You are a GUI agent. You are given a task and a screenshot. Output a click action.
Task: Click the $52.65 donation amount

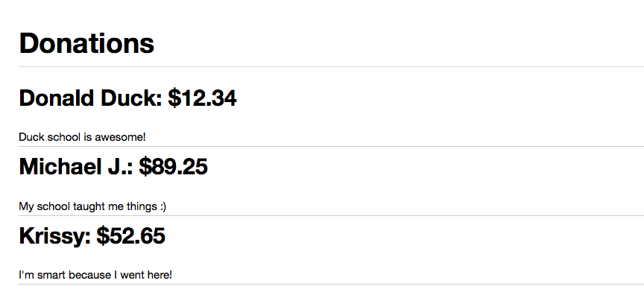pyautogui.click(x=130, y=235)
